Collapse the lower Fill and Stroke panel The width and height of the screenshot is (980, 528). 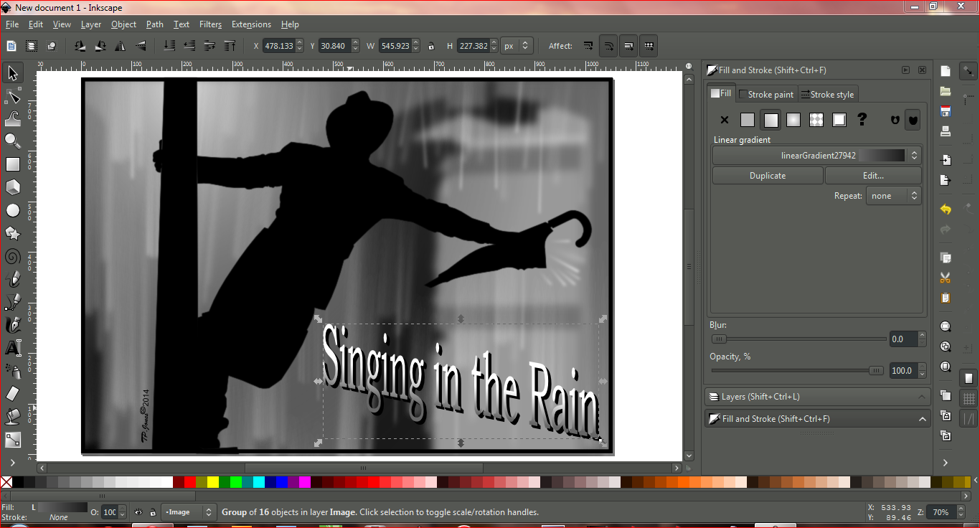pyautogui.click(x=922, y=419)
